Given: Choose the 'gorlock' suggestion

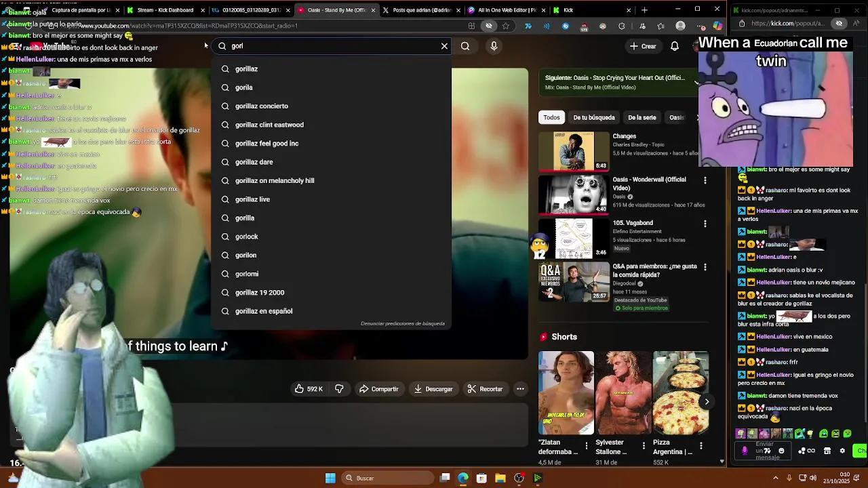Looking at the screenshot, I should click(x=332, y=237).
